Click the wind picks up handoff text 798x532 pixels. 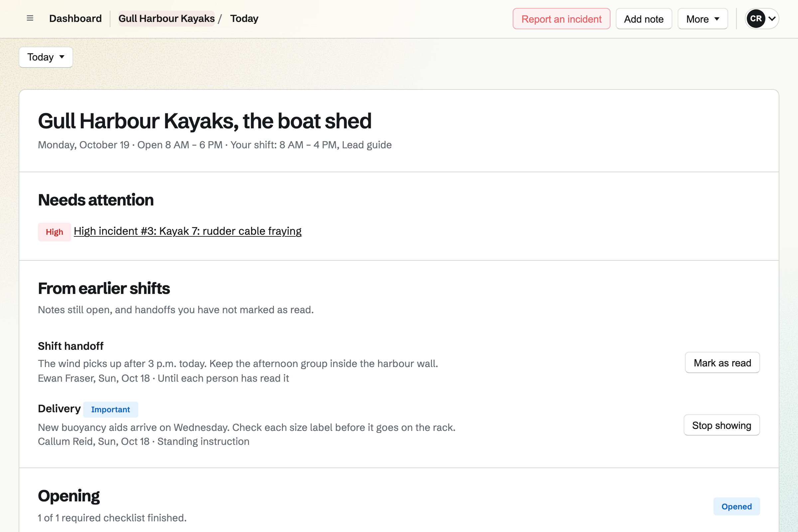[x=238, y=364]
